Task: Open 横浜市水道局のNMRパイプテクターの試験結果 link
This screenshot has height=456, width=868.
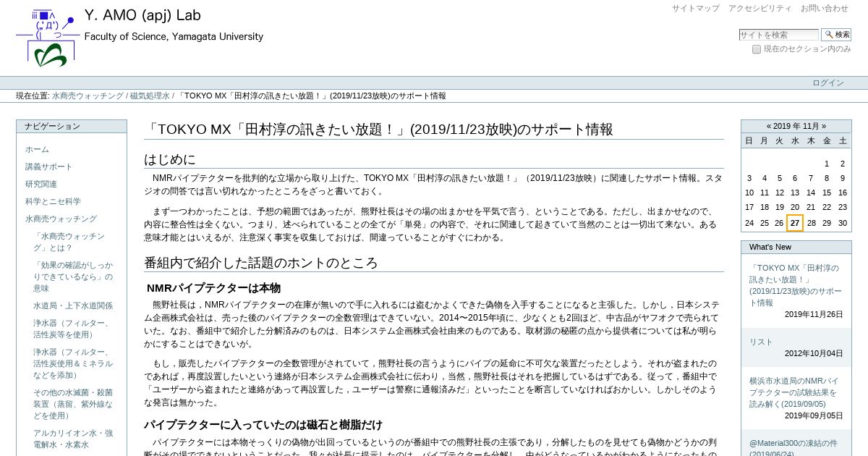Action: tap(793, 392)
